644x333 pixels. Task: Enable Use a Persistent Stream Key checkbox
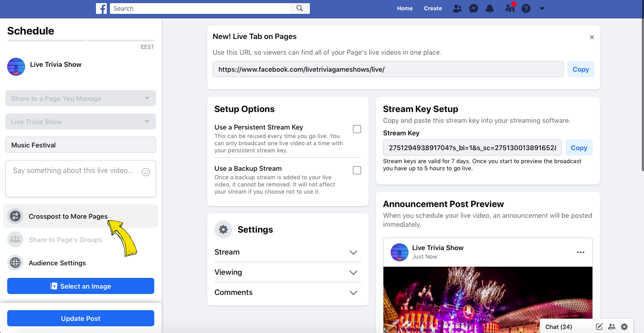(x=357, y=129)
